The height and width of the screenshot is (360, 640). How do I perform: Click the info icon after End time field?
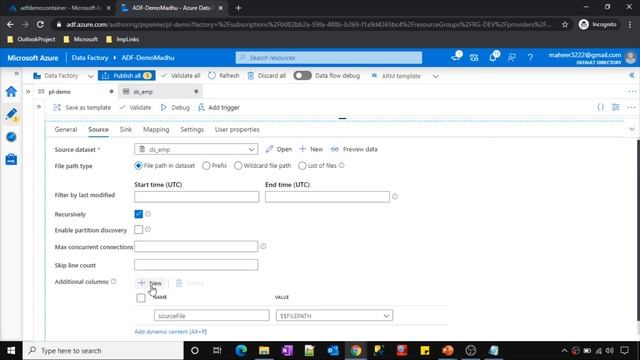395,197
